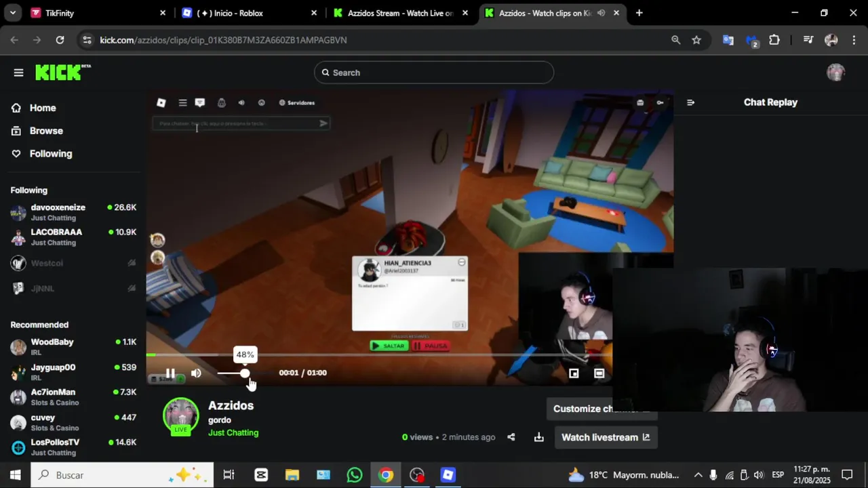Click the Kick logo
The image size is (868, 488).
pos(62,72)
